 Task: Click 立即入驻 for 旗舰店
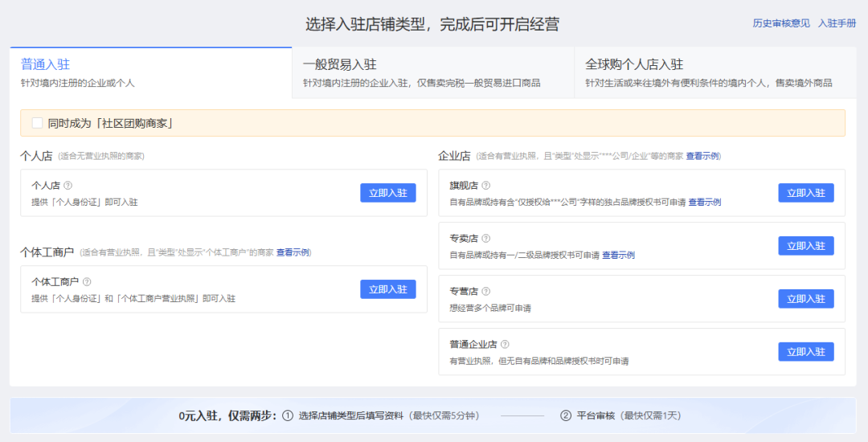point(806,193)
